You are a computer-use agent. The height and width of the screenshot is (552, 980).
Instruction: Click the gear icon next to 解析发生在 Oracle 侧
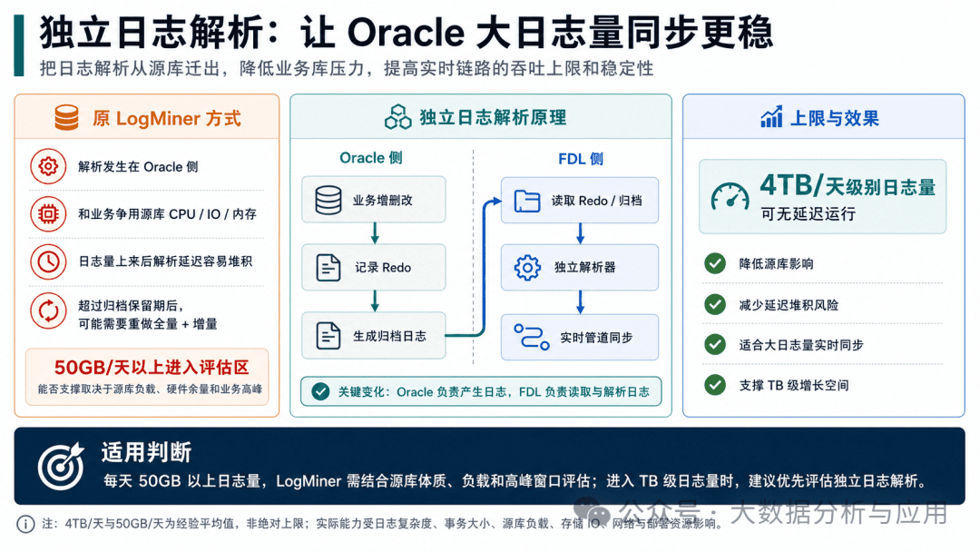(x=48, y=166)
